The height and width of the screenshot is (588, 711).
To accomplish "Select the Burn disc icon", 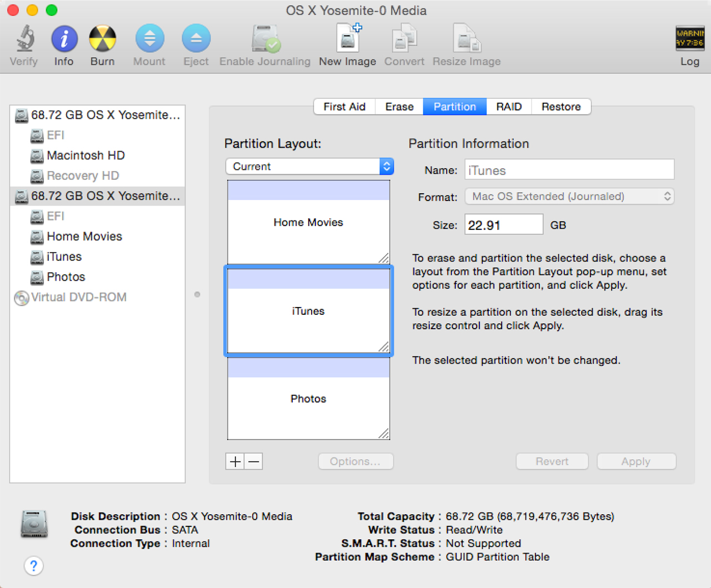I will 103,38.
